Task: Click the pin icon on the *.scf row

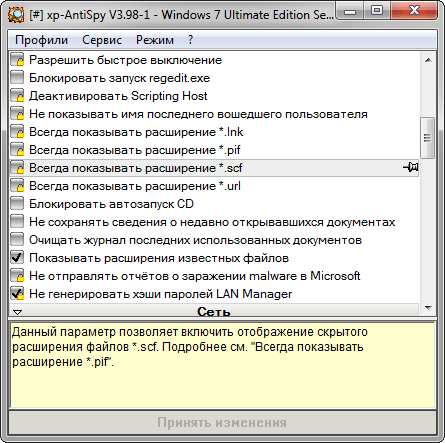Action: click(x=411, y=167)
